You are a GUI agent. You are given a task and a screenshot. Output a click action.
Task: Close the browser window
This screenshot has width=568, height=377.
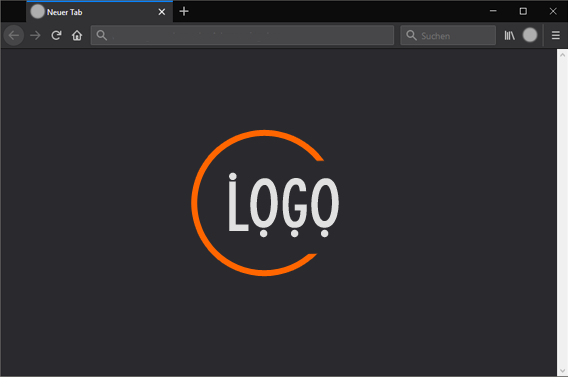tap(553, 11)
